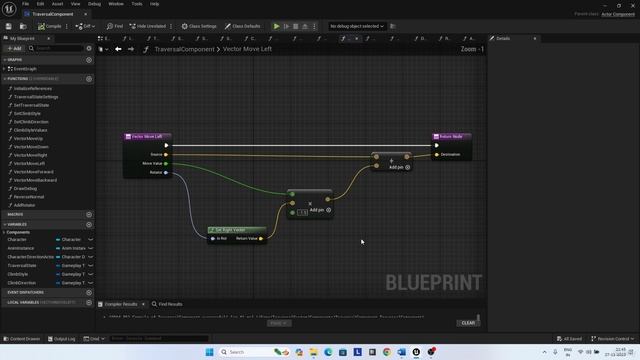Open the 'No debug object selected' dropdown
Image resolution: width=640 pixels, height=360 pixels.
coord(357,26)
